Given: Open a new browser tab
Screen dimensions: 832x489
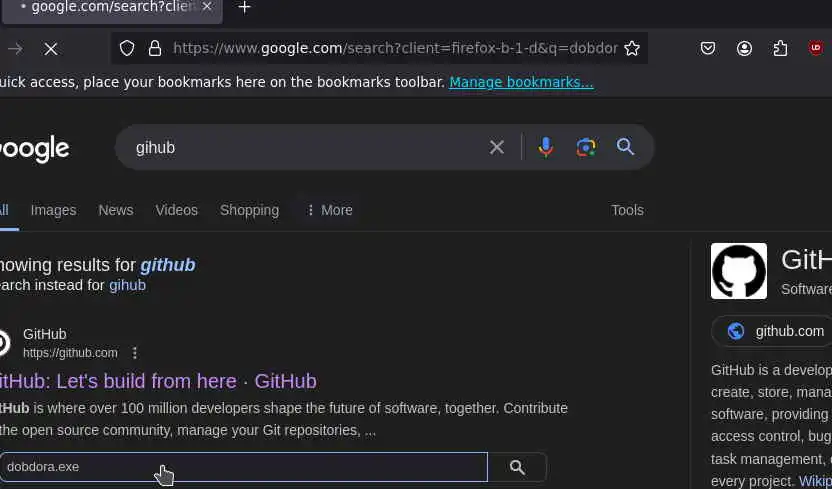Looking at the screenshot, I should (244, 7).
